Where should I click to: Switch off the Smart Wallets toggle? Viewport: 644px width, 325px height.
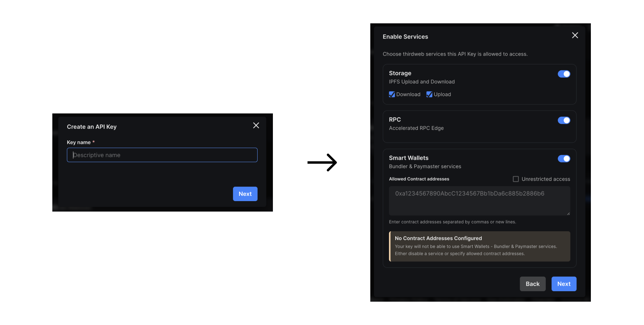[563, 158]
